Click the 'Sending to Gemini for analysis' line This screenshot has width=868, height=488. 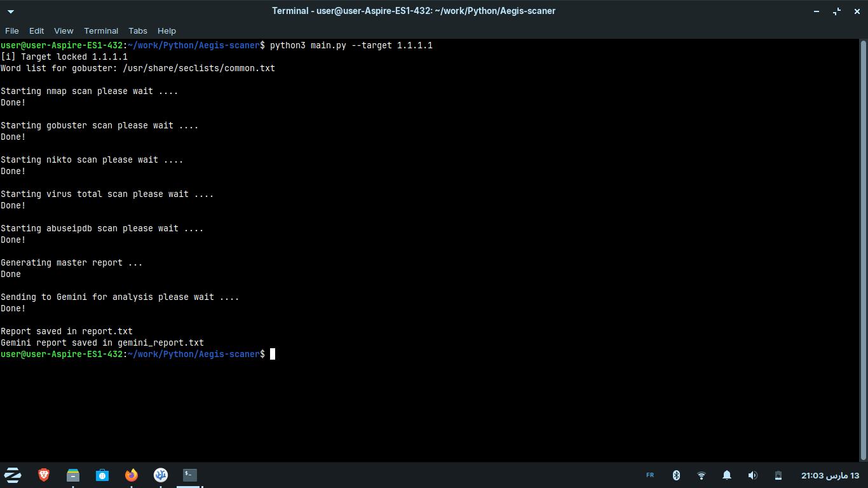click(120, 297)
